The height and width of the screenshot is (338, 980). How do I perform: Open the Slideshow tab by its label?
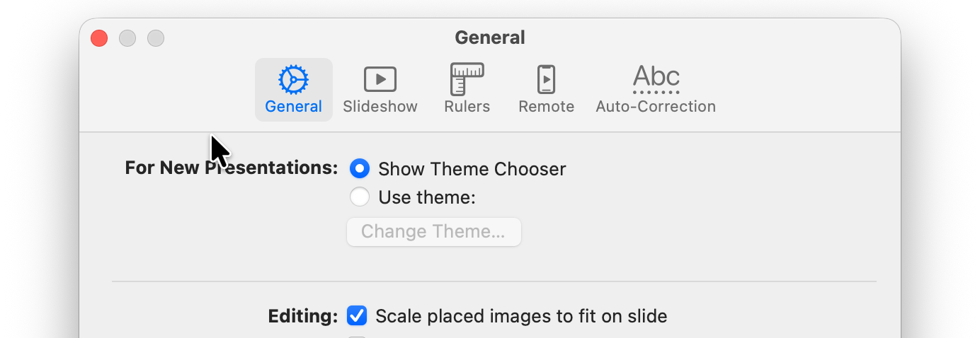click(380, 107)
